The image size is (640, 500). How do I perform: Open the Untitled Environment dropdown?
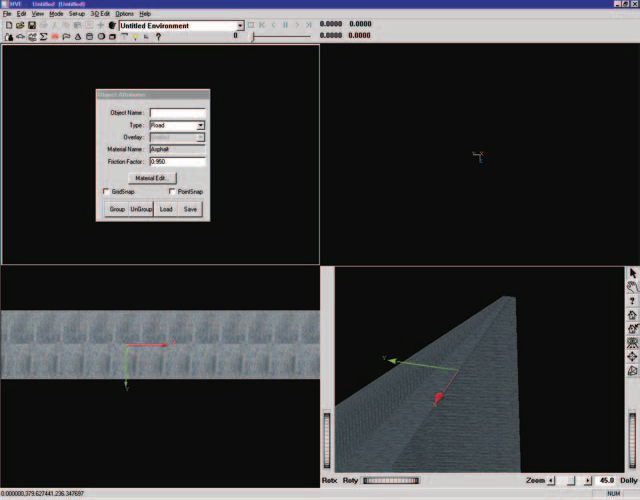click(240, 26)
